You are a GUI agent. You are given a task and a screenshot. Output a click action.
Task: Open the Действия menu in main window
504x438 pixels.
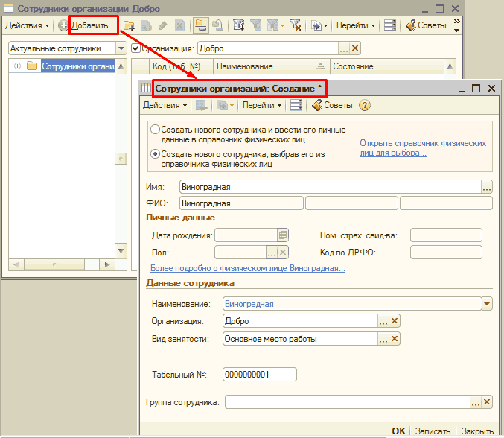tap(27, 25)
